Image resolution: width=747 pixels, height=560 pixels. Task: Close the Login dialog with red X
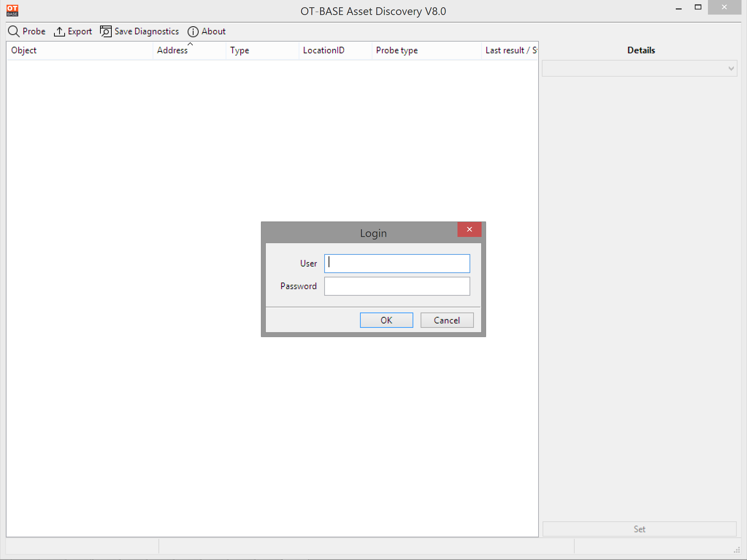tap(469, 229)
